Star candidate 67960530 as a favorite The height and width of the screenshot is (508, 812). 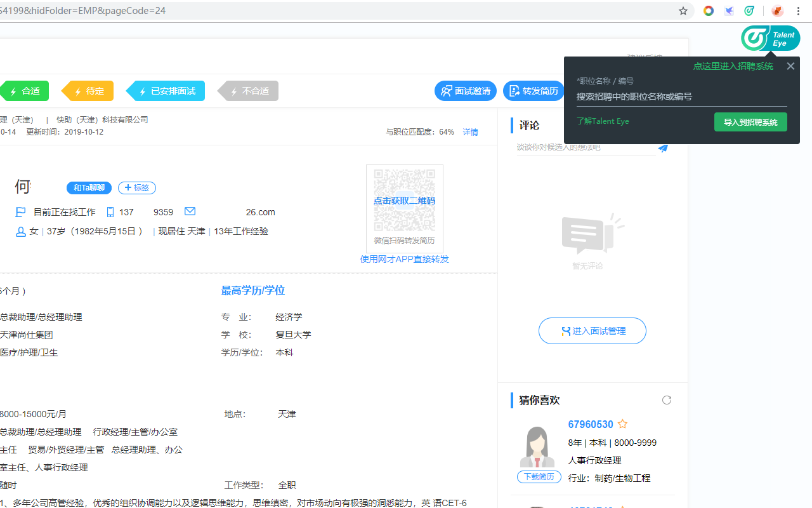(622, 424)
